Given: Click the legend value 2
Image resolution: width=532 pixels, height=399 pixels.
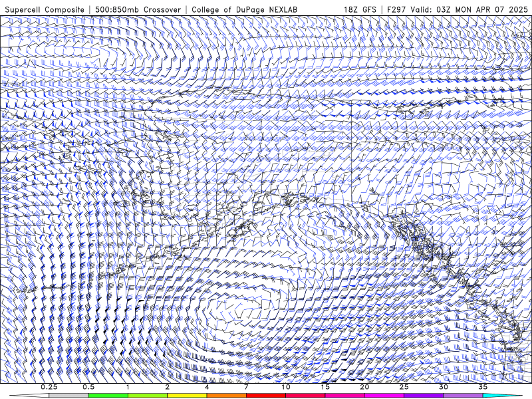Looking at the screenshot, I should point(168,387).
